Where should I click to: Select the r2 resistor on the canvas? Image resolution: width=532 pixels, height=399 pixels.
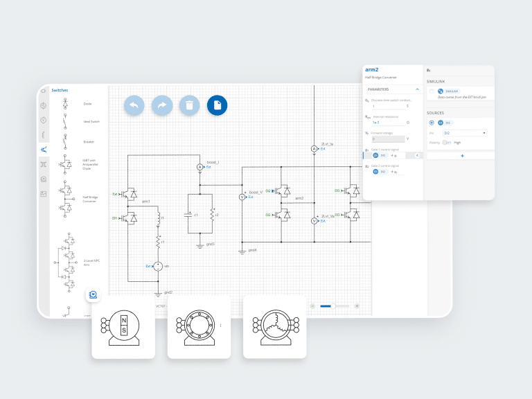click(213, 215)
